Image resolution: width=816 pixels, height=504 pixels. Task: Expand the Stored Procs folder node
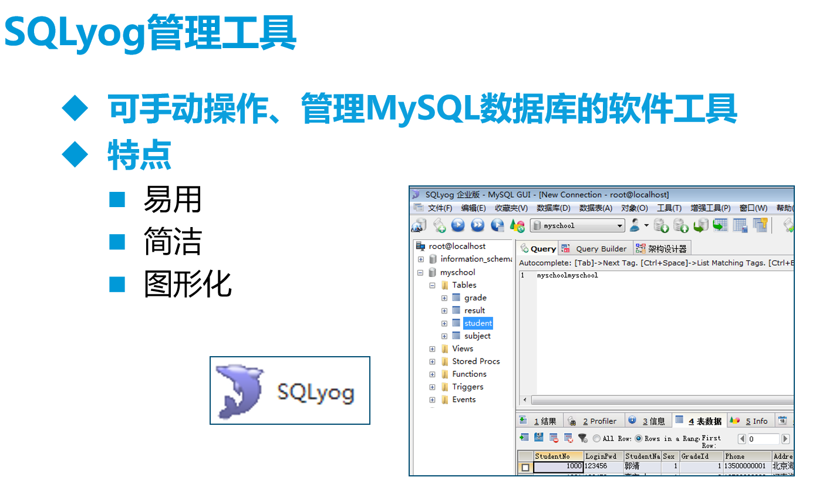(433, 362)
